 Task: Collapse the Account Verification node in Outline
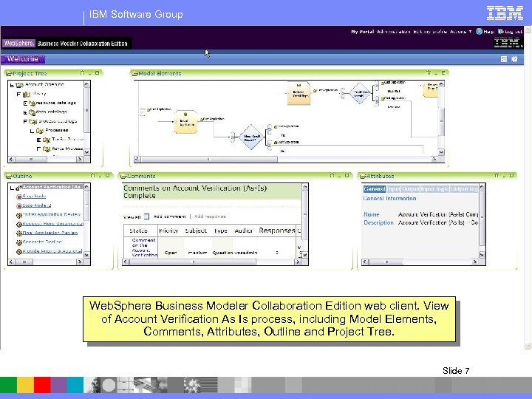click(x=12, y=188)
